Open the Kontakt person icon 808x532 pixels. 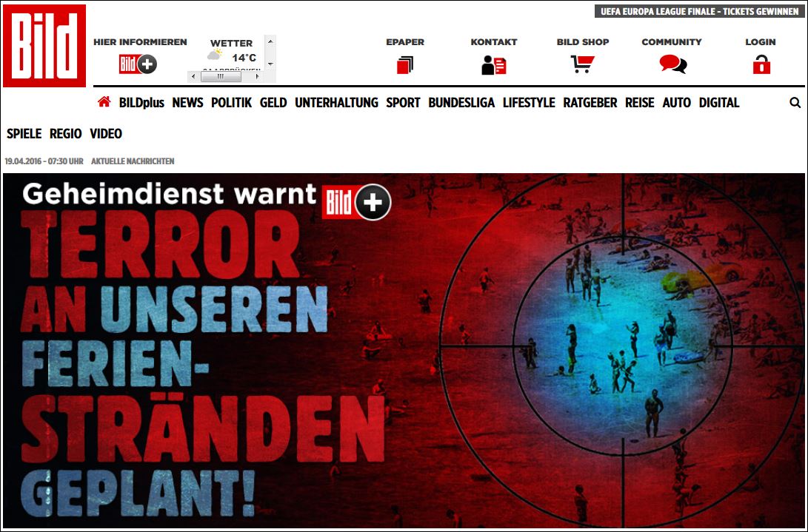493,65
